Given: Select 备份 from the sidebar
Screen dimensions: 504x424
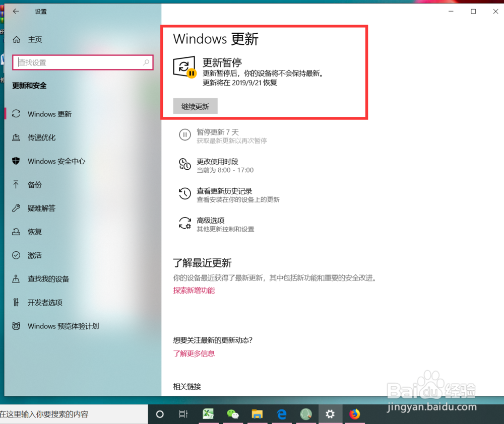Looking at the screenshot, I should [x=35, y=185].
